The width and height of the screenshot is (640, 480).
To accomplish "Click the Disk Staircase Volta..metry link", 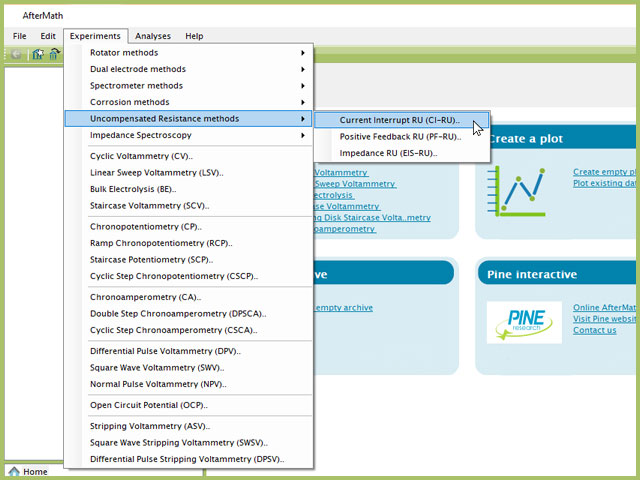I will coord(372,218).
